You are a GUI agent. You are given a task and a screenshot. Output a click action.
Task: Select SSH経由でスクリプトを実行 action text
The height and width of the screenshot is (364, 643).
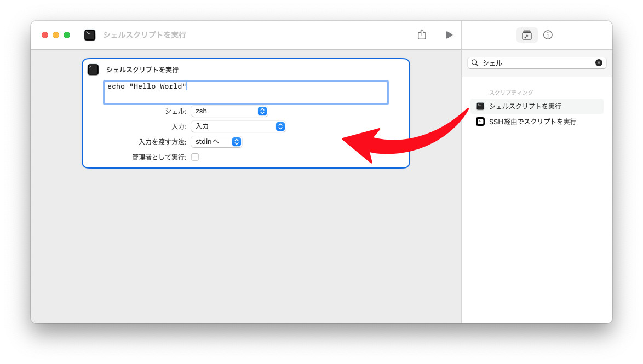(x=532, y=122)
